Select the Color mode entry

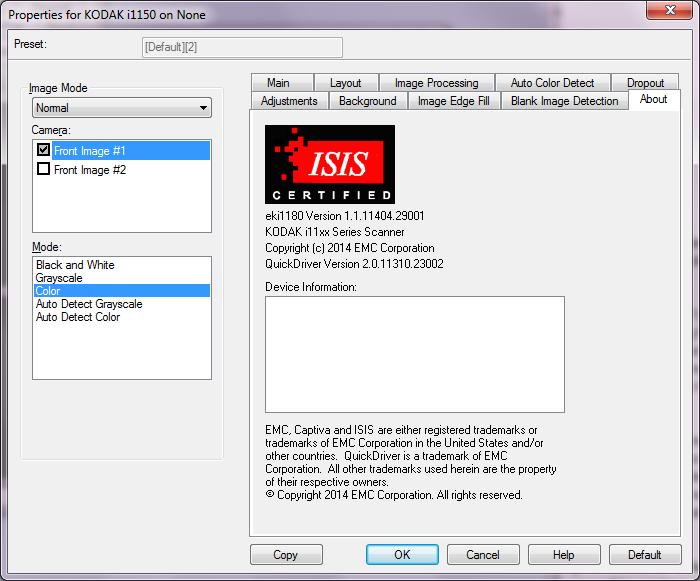coord(122,291)
